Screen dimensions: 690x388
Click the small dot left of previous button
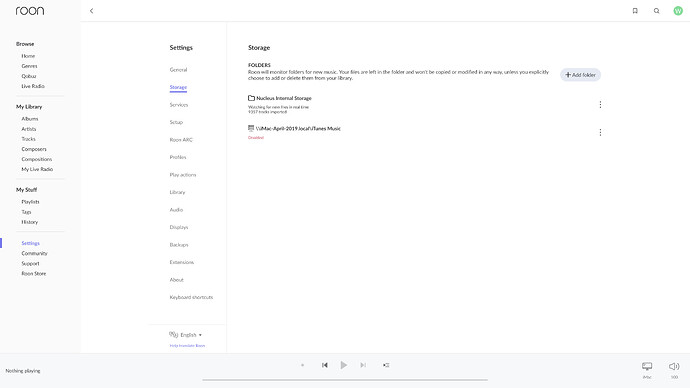(x=302, y=365)
